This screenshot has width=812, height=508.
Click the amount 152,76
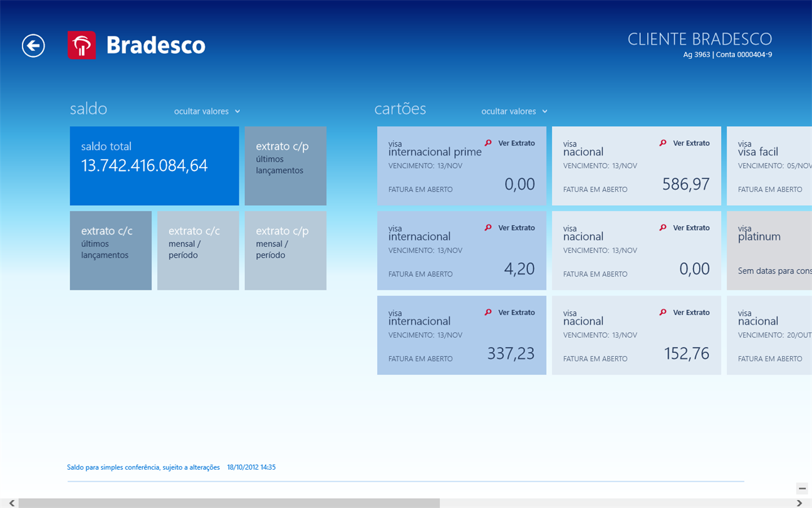point(687,353)
